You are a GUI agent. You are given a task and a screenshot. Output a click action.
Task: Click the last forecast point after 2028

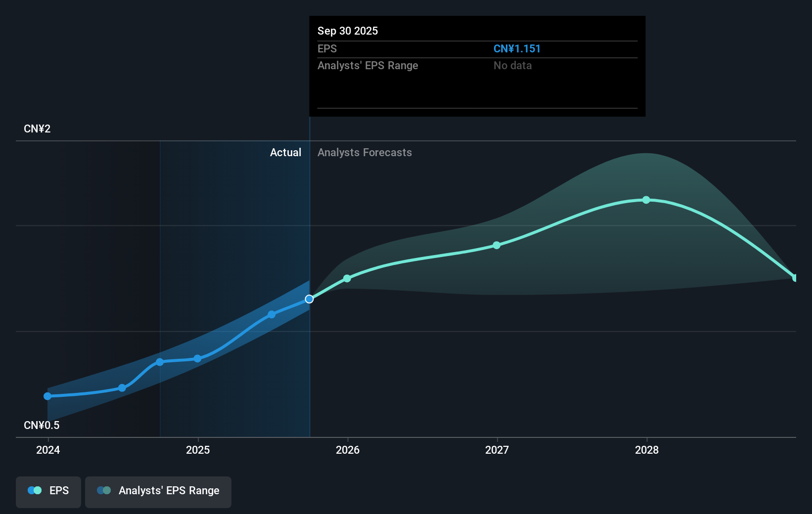click(795, 278)
